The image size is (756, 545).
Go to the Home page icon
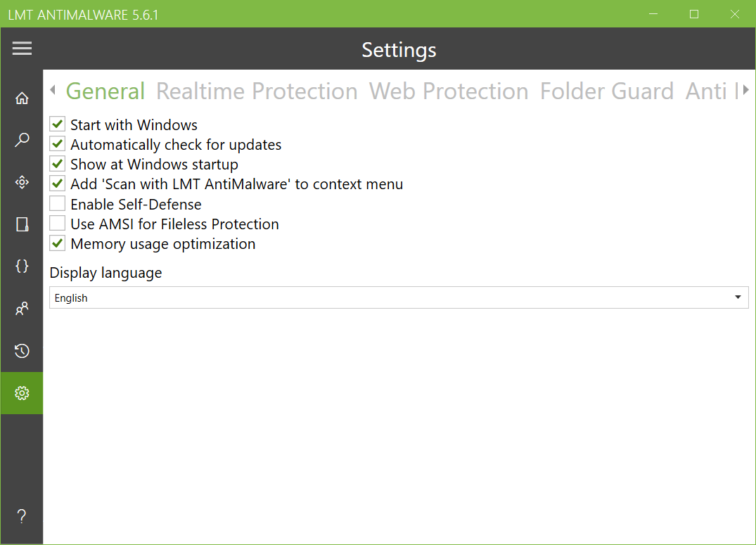(22, 98)
